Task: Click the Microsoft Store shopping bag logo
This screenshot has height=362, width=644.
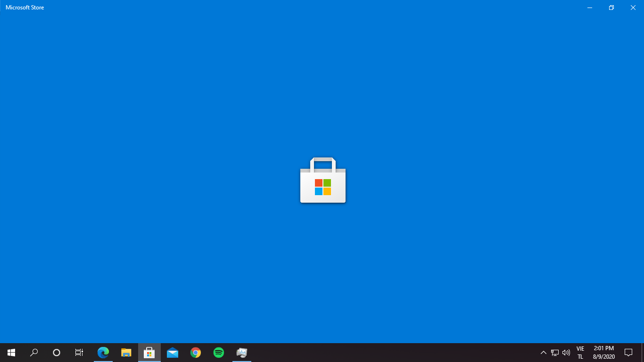Action: [322, 180]
